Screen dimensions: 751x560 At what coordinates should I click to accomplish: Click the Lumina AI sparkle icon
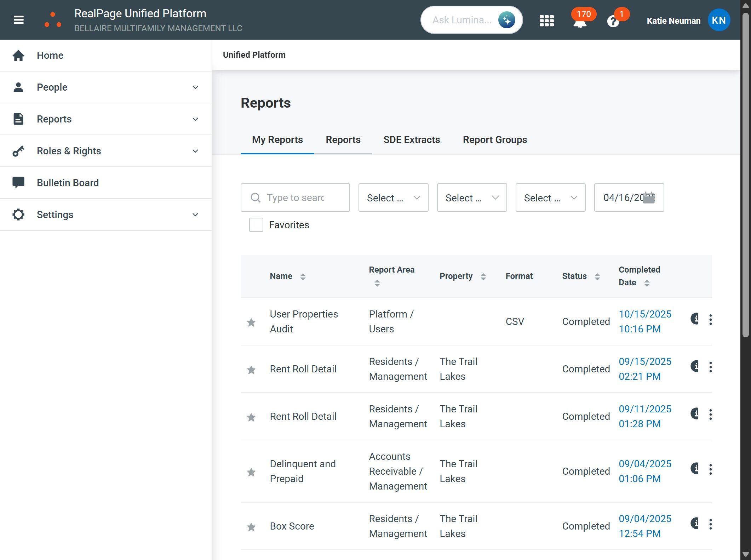tap(506, 20)
